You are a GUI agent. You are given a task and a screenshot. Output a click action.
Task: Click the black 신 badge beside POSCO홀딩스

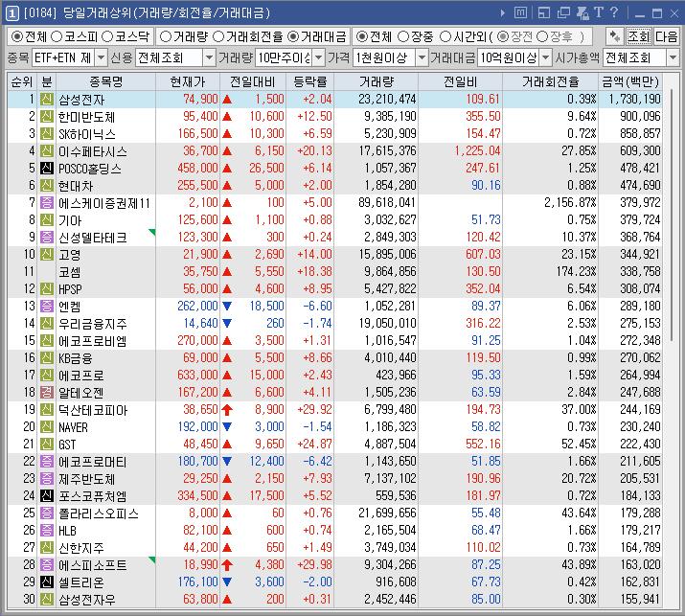click(x=47, y=169)
